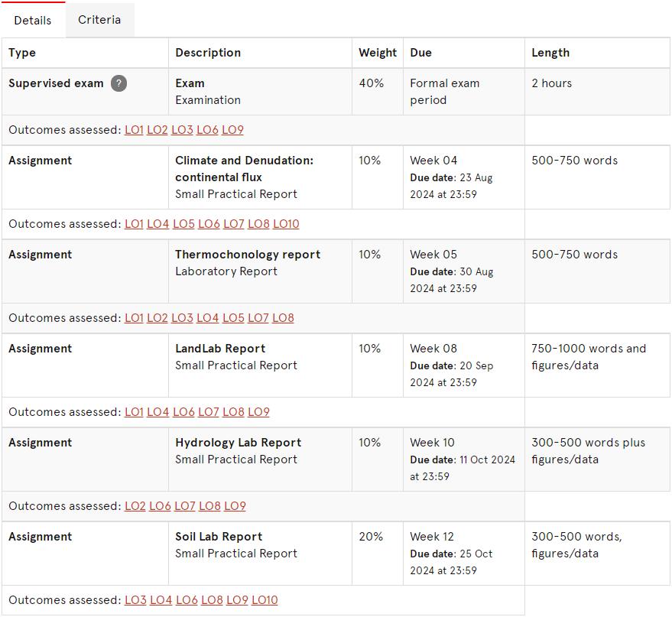
Task: Click LO9 in the Exam outcomes row
Action: tap(232, 130)
